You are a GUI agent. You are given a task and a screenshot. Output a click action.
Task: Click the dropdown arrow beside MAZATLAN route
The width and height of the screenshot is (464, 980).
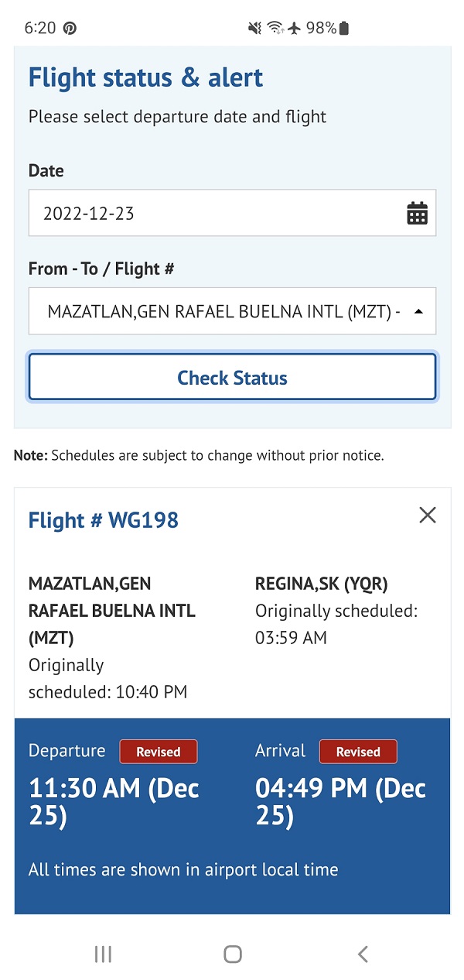pos(418,311)
